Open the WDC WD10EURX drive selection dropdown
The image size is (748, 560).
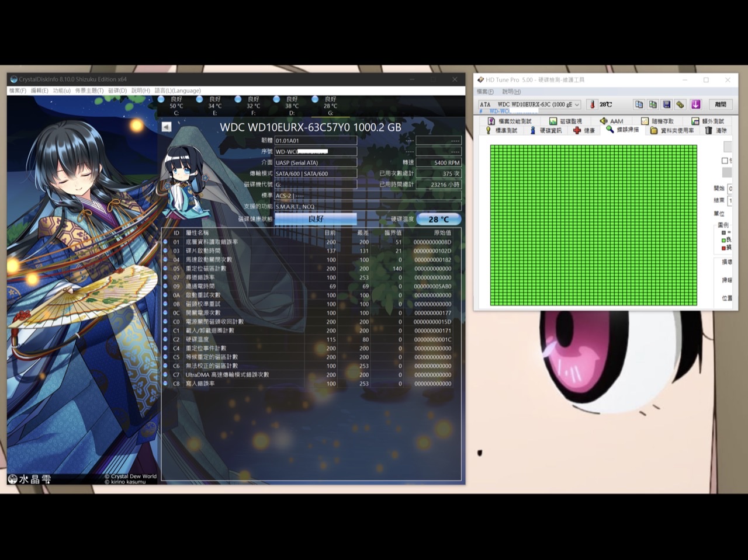(x=576, y=105)
